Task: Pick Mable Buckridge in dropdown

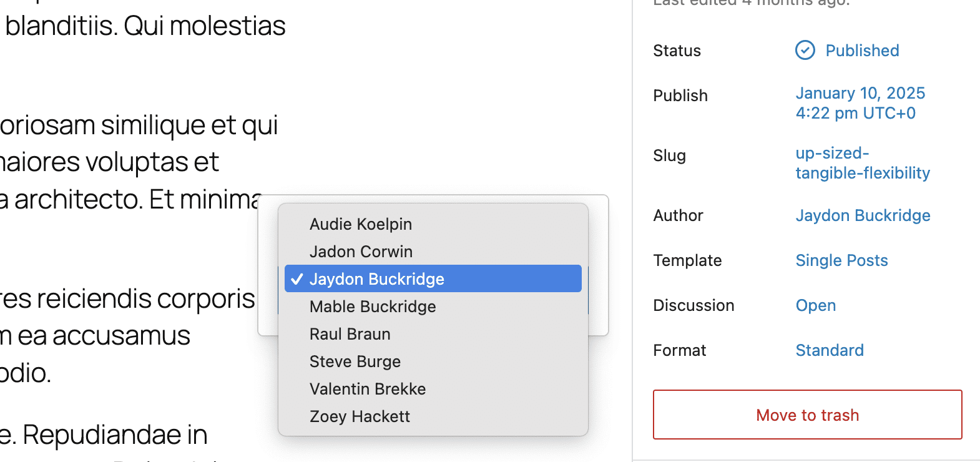Action: [x=373, y=307]
